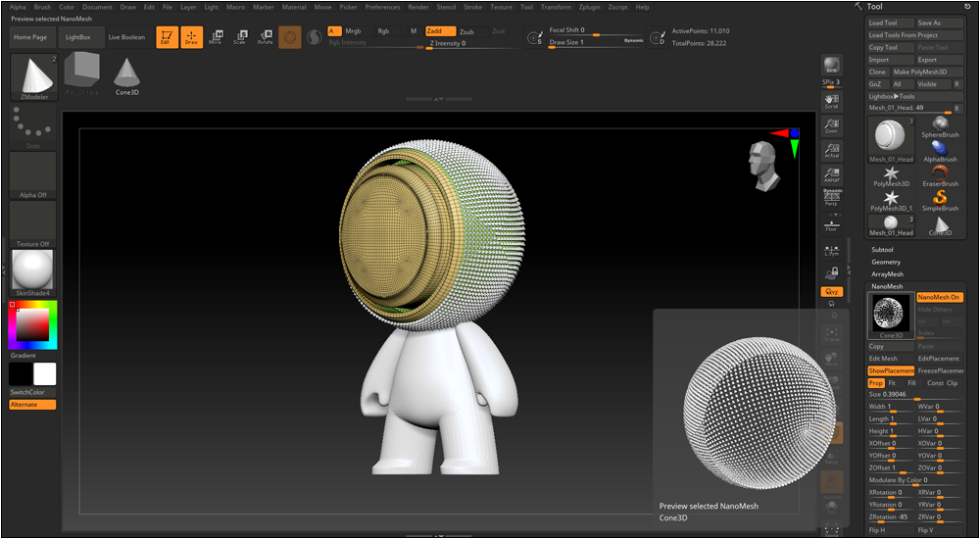
Task: Select the Move transform mode icon
Action: point(216,37)
